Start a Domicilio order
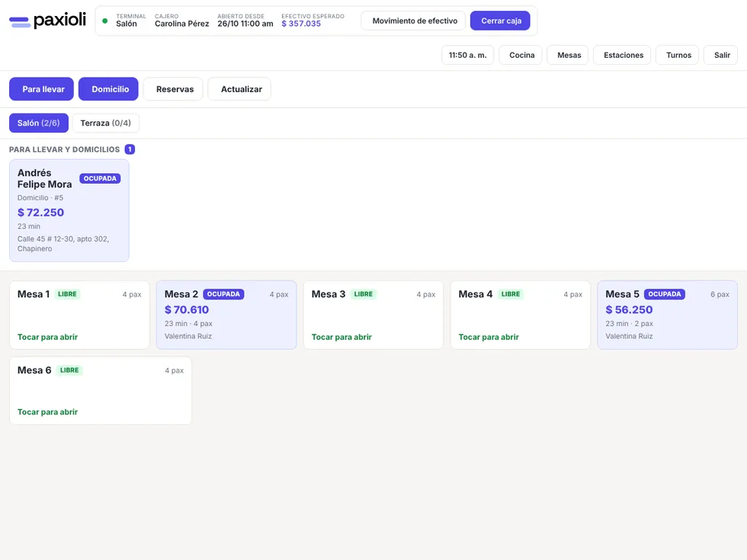This screenshot has width=747, height=560. (108, 89)
